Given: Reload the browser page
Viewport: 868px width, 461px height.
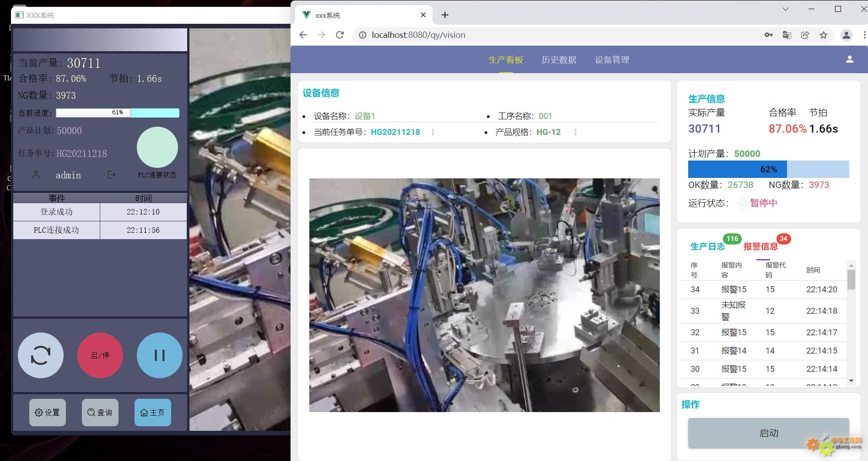Looking at the screenshot, I should pos(340,35).
